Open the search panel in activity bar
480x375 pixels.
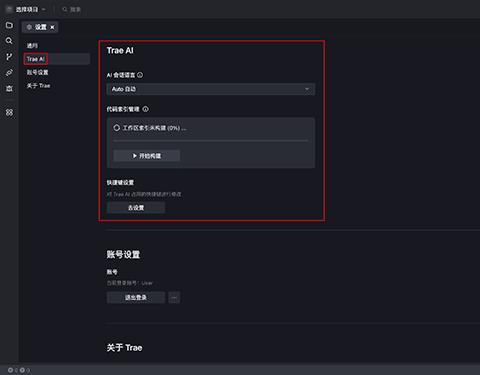click(9, 41)
